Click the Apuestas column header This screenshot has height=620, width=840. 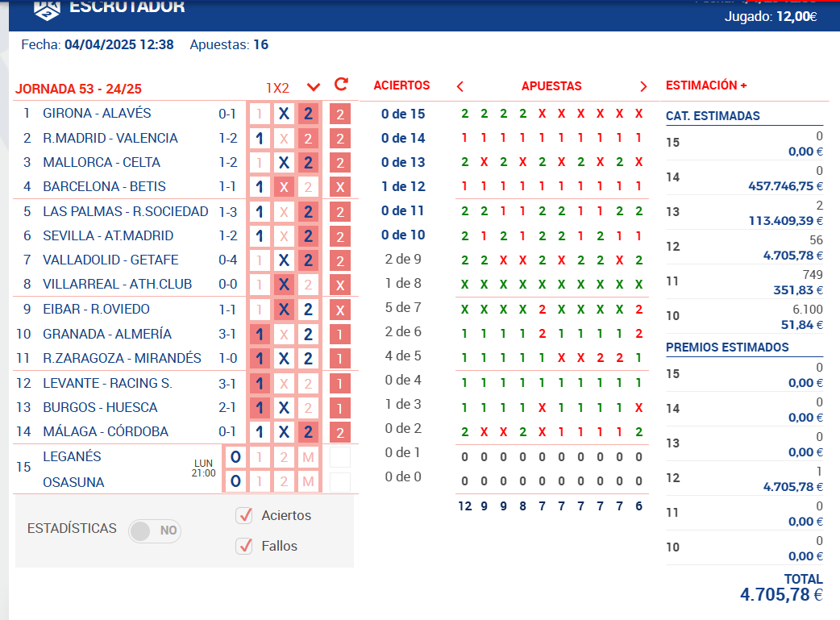[x=551, y=86]
